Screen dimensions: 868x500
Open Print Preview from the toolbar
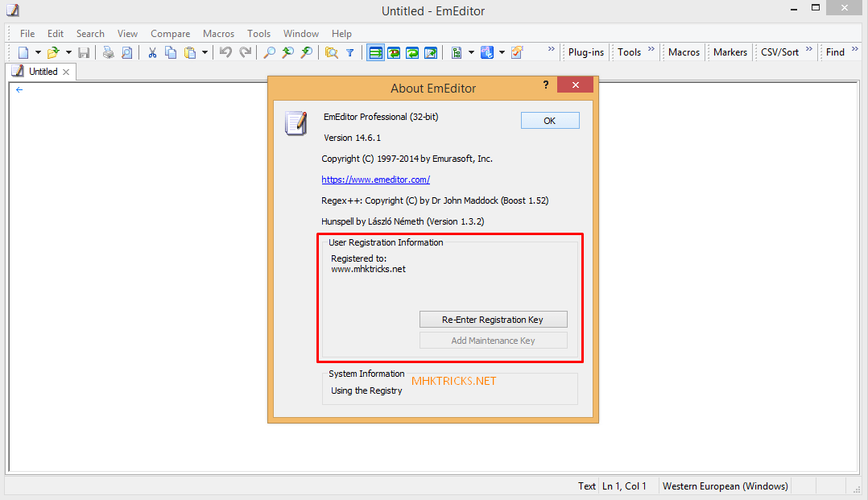[126, 52]
